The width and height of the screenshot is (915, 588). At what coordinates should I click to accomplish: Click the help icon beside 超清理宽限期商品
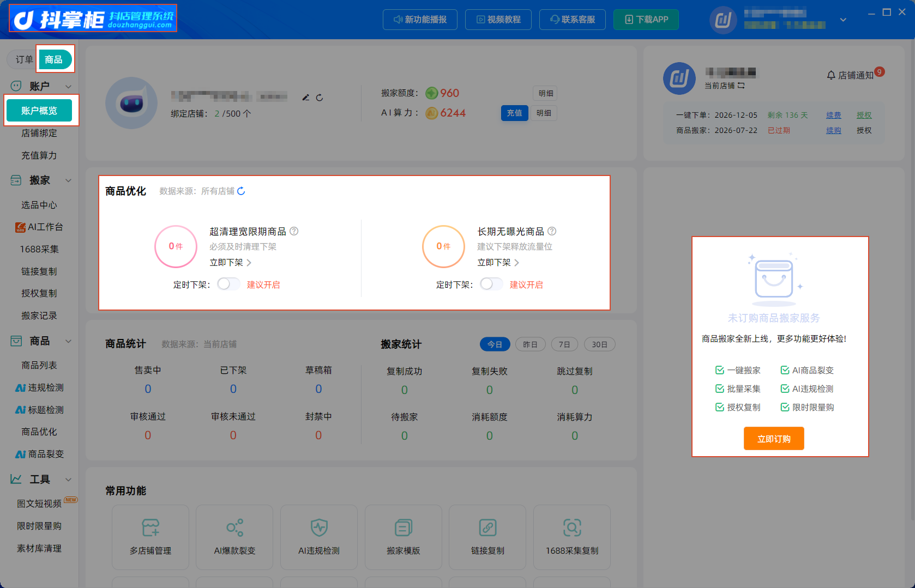point(294,231)
